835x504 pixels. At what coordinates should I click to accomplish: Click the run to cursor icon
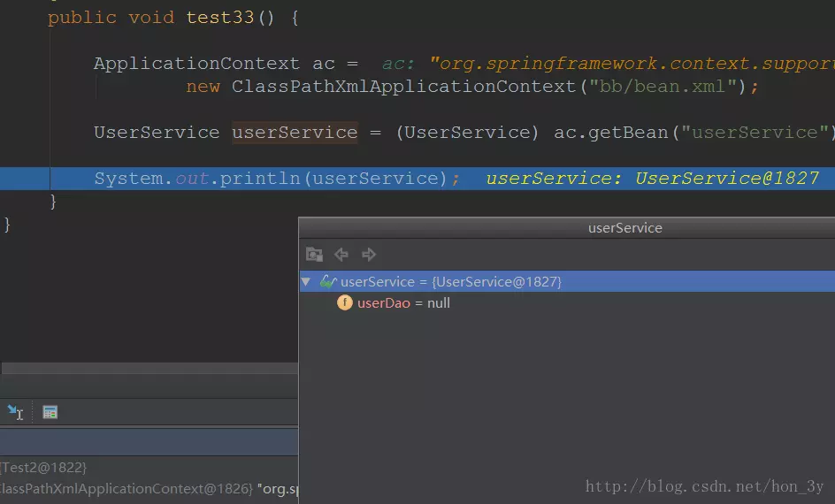(15, 412)
